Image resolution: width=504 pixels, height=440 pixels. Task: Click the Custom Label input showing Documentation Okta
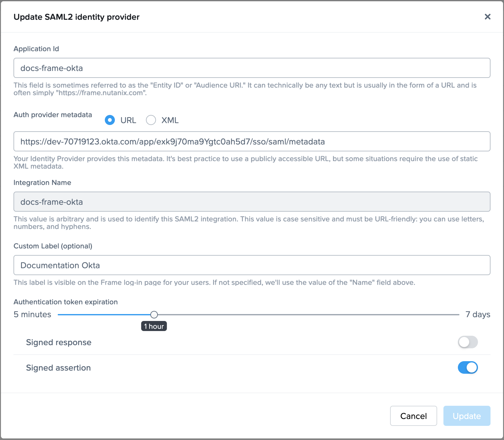tap(251, 265)
